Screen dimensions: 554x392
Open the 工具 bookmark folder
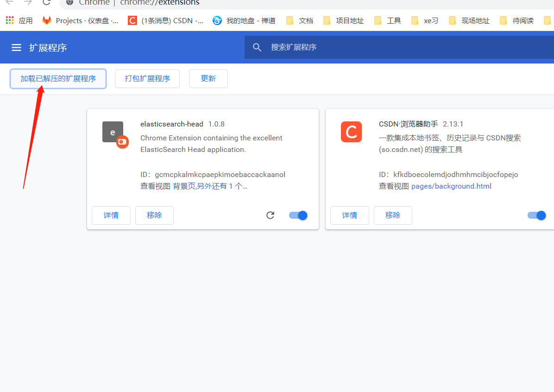coord(388,20)
